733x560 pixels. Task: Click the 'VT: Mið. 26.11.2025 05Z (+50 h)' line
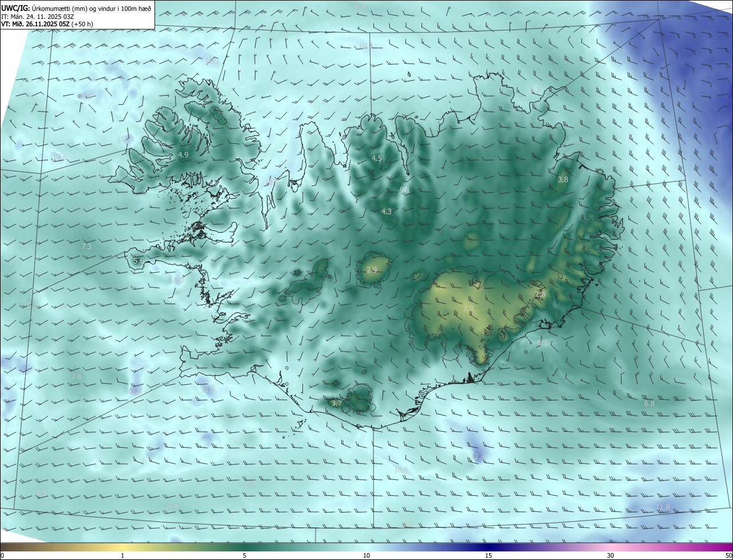click(x=48, y=24)
